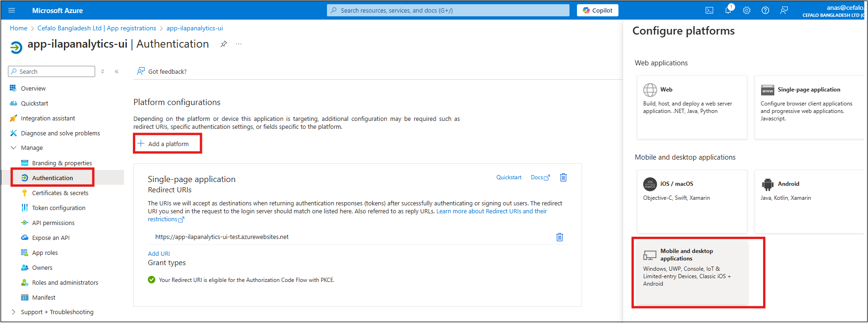Go to Home breadcrumb
The height and width of the screenshot is (323, 868).
click(19, 28)
